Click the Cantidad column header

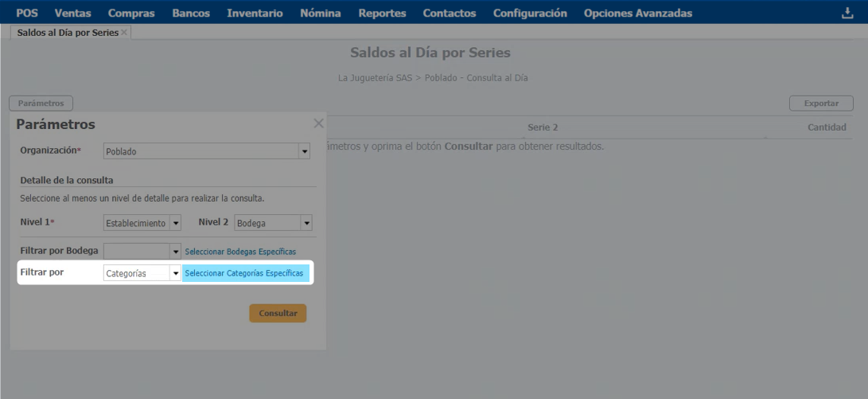point(827,127)
